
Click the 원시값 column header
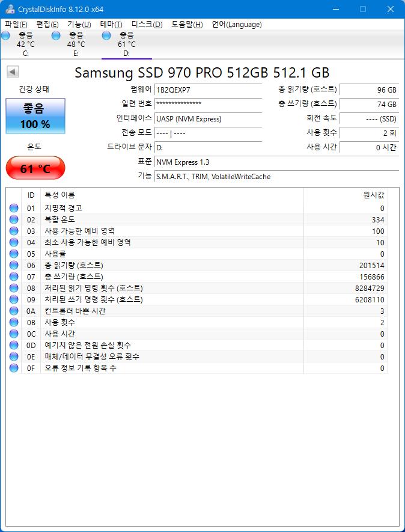(x=346, y=195)
